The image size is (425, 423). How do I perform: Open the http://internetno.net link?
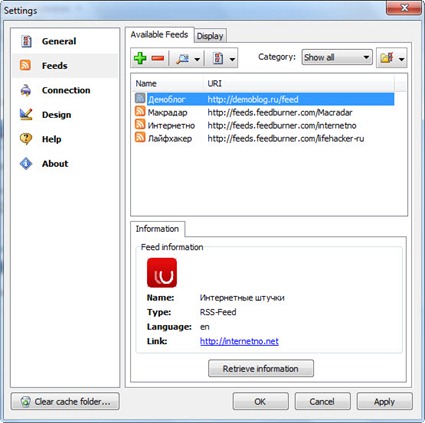tap(239, 341)
